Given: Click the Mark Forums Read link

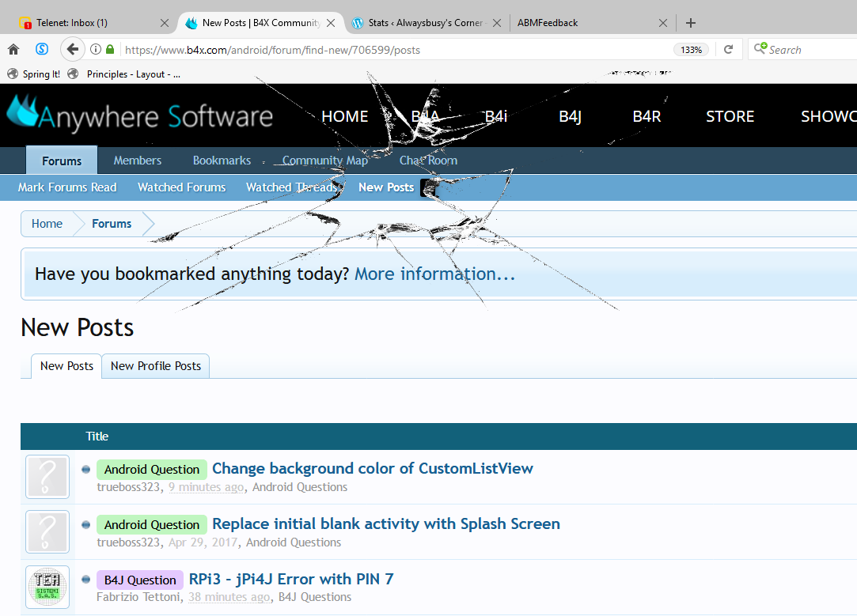Looking at the screenshot, I should pos(67,187).
